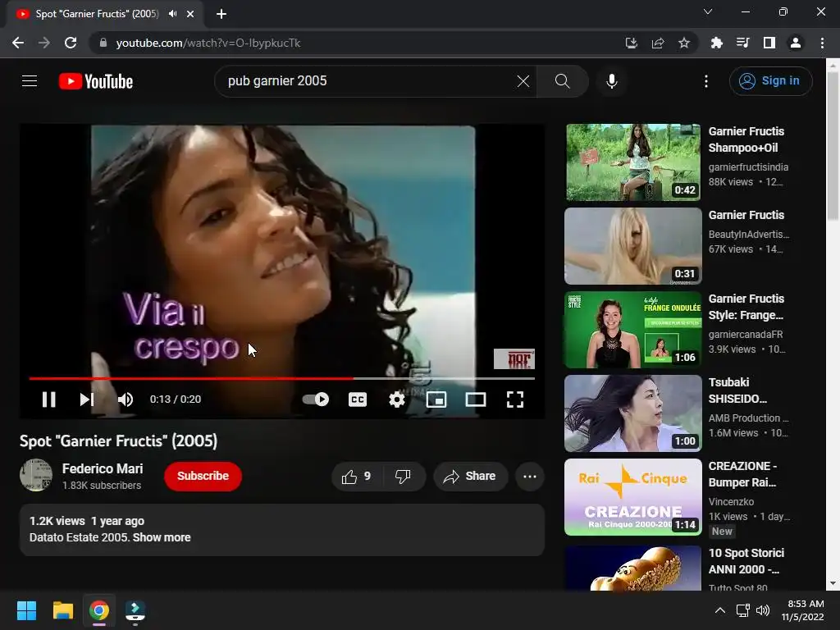Click Tsubaki SHISEIDO title text

[737, 390]
